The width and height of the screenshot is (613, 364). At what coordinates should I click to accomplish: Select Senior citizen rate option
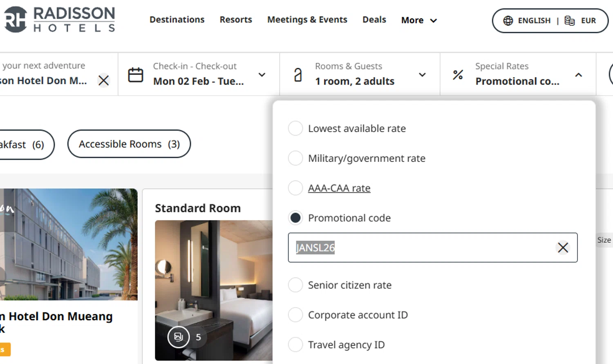click(x=295, y=285)
